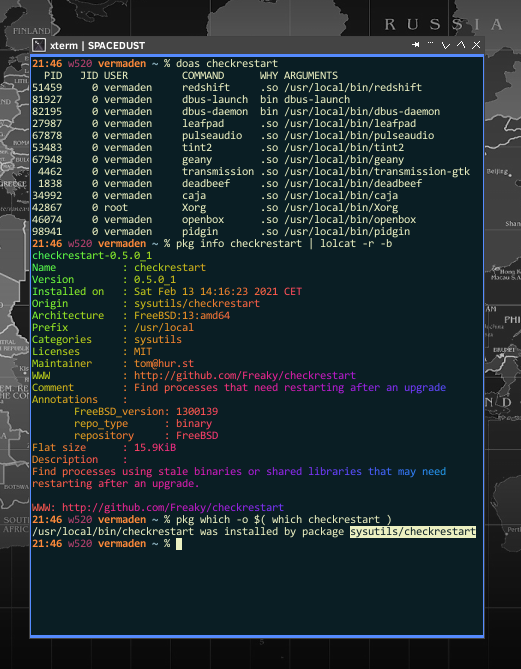Screen dimensions: 521x669
Task: Click the terminal cursor at last prompt
Action: coord(179,544)
